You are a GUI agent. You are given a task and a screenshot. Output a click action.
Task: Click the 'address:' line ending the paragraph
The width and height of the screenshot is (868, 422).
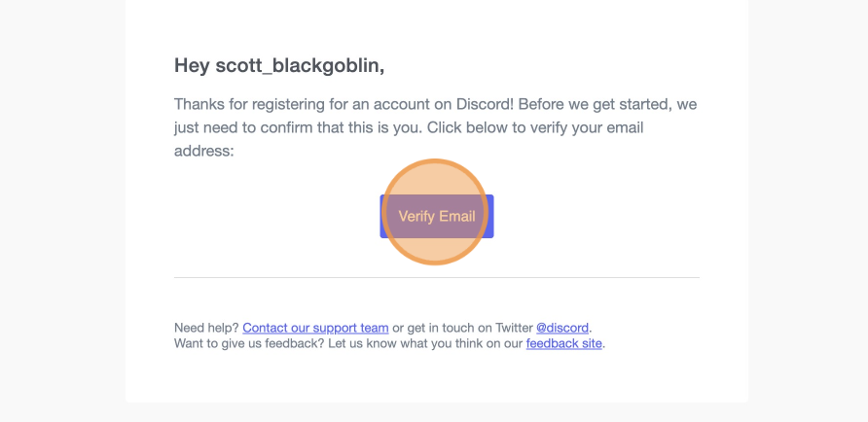[x=203, y=152]
